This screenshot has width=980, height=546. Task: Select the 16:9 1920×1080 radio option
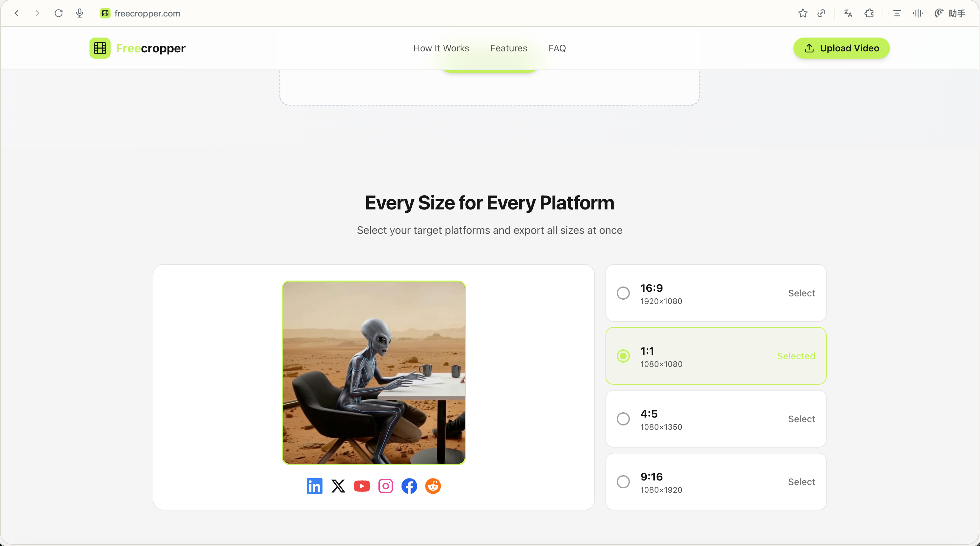(x=623, y=293)
